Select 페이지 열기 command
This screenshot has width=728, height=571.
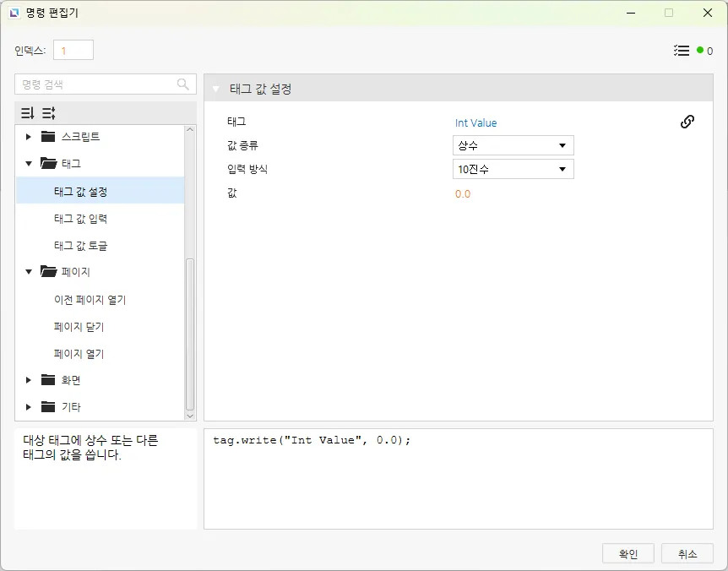tap(79, 354)
